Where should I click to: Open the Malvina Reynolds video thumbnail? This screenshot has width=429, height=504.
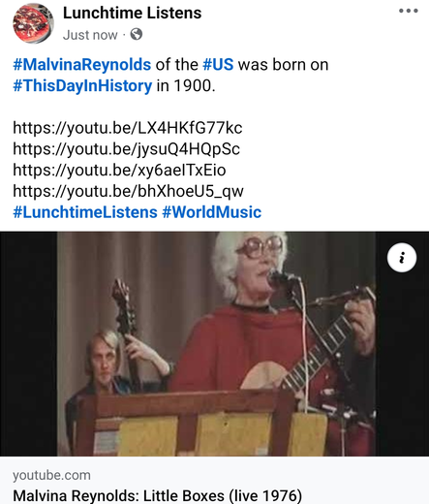point(214,344)
